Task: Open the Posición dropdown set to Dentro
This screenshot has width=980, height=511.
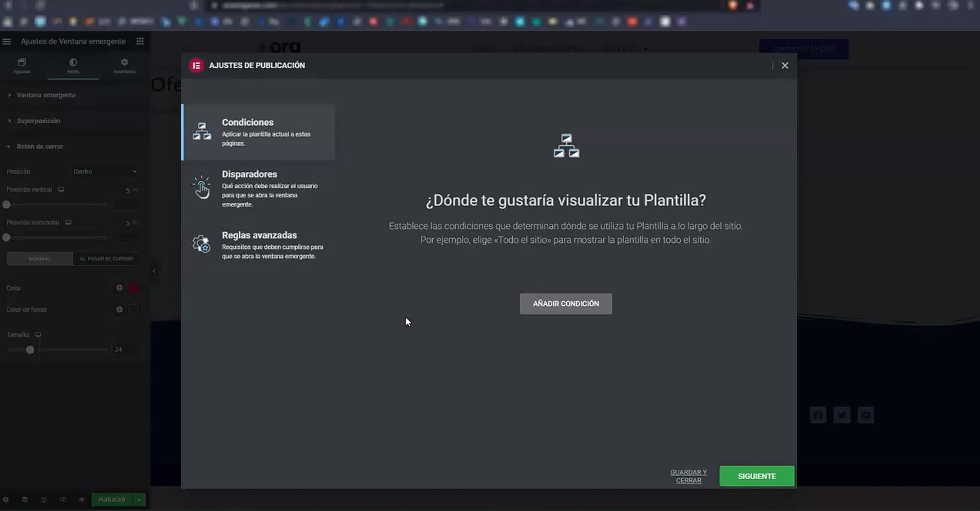Action: [105, 172]
